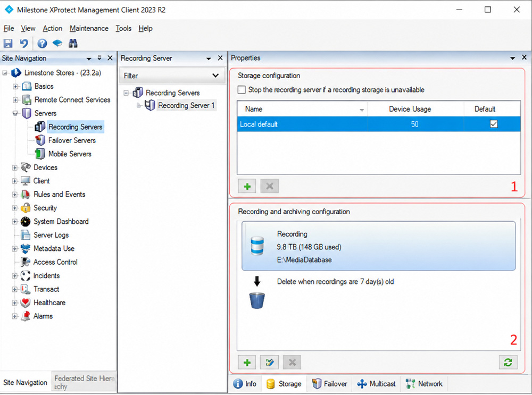Switch to the Network tab
Viewport: 532px width, 395px height.
point(424,384)
